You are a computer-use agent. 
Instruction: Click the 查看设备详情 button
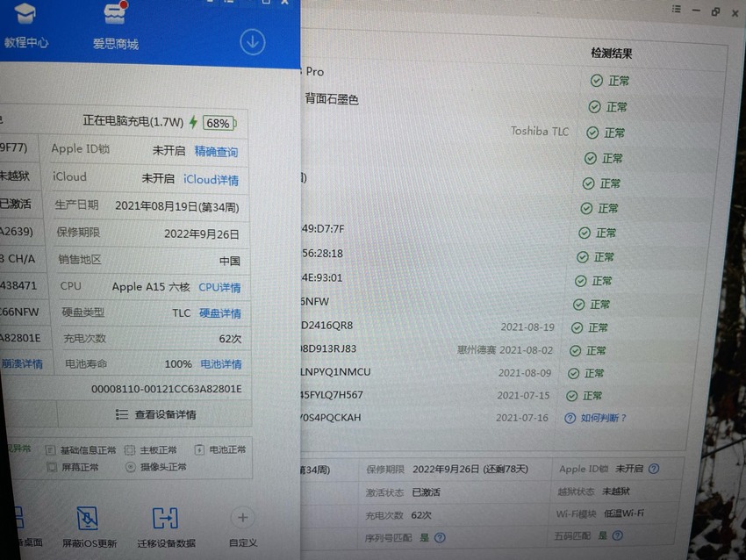[x=155, y=414]
